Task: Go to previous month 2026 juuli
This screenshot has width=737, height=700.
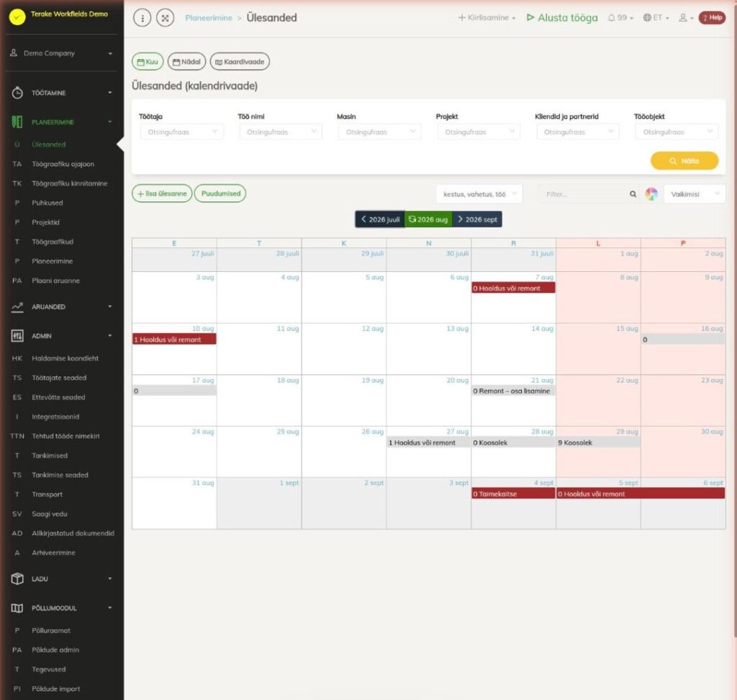Action: tap(380, 219)
